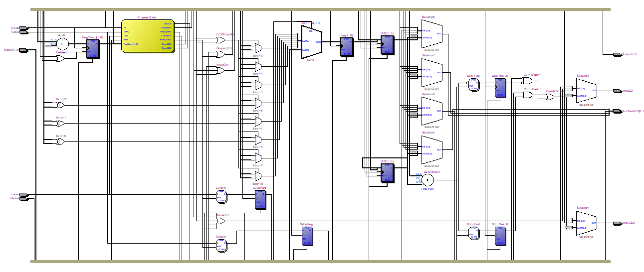Select the Less input pin
644x272 pixels.
23,194
